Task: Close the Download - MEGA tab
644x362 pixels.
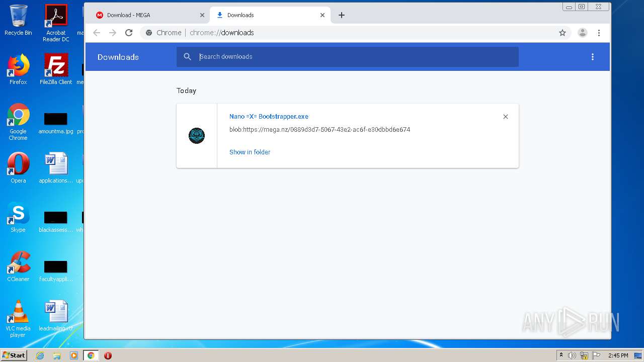Action: coord(202,15)
